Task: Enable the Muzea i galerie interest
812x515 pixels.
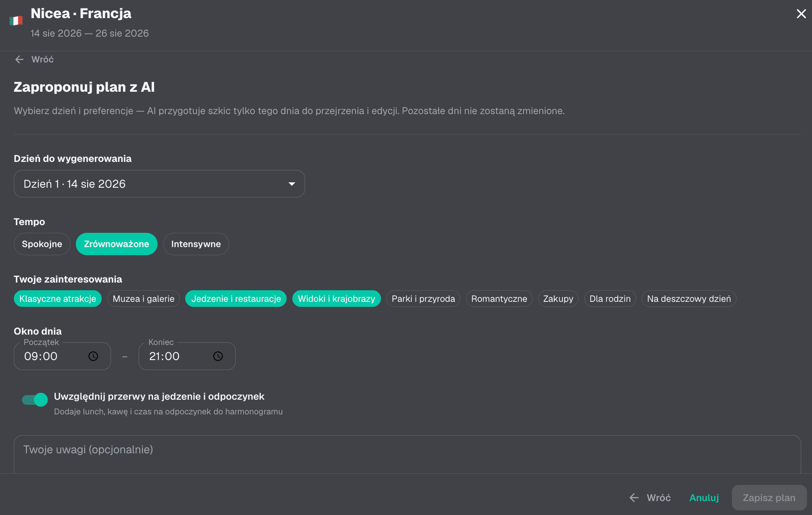Action: [x=144, y=299]
